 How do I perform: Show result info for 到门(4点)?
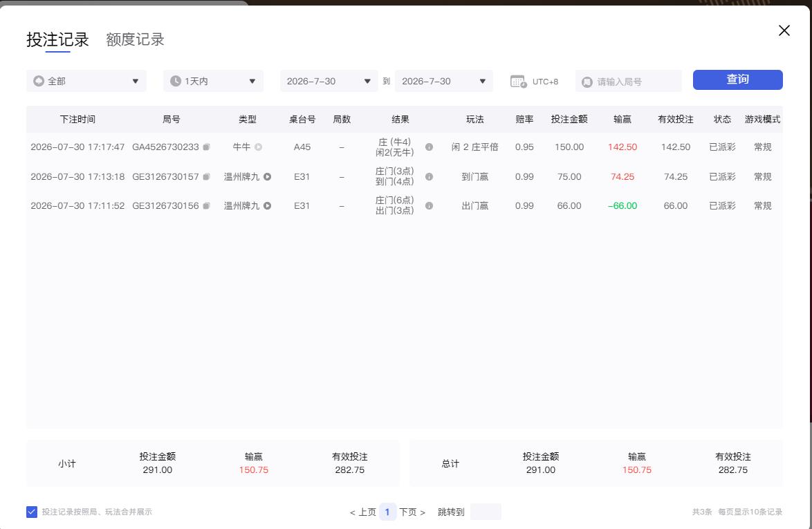(429, 176)
